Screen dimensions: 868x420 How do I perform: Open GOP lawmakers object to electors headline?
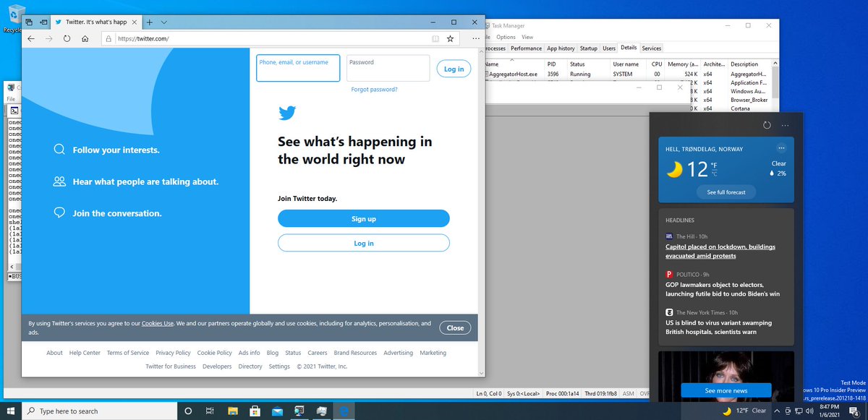pyautogui.click(x=723, y=289)
